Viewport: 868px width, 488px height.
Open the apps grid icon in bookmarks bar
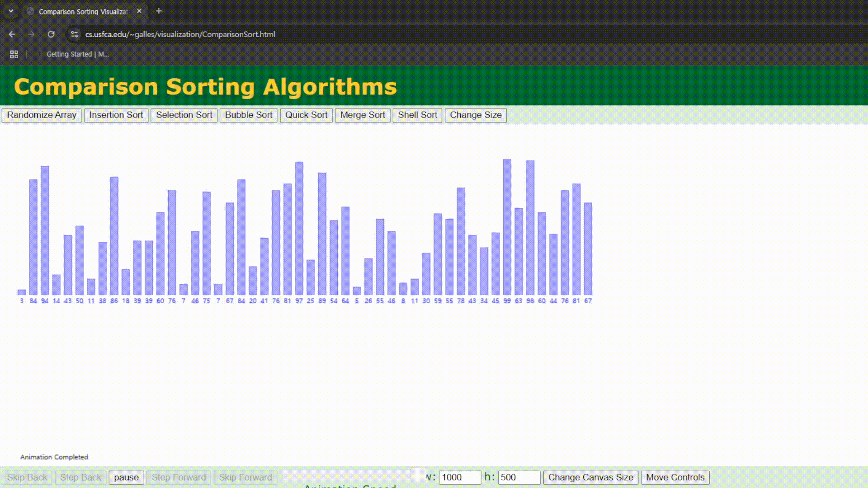pos(14,54)
